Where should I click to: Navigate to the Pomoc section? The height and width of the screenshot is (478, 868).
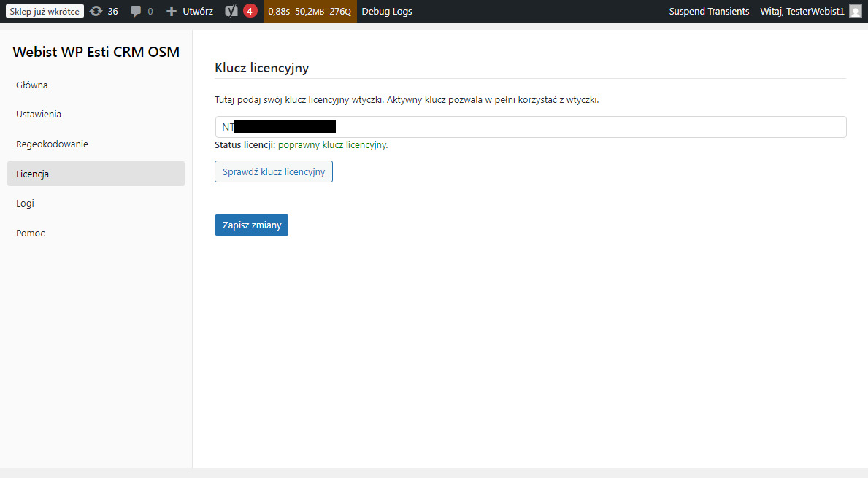coord(31,234)
